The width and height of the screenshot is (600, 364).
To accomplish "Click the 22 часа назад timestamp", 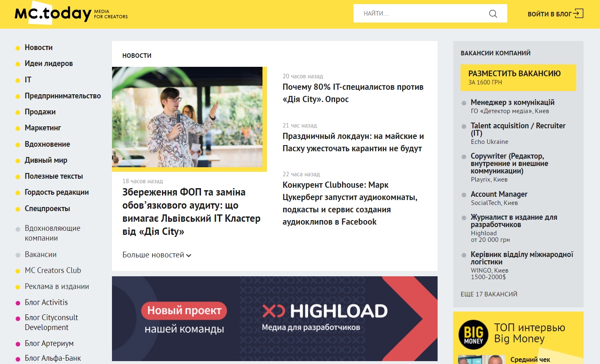I will coord(301,174).
